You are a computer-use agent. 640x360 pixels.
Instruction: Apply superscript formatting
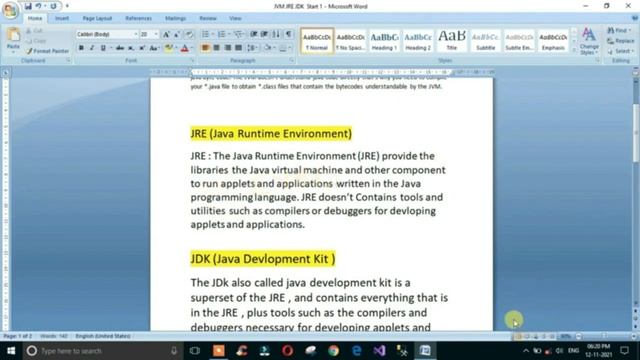point(142,48)
